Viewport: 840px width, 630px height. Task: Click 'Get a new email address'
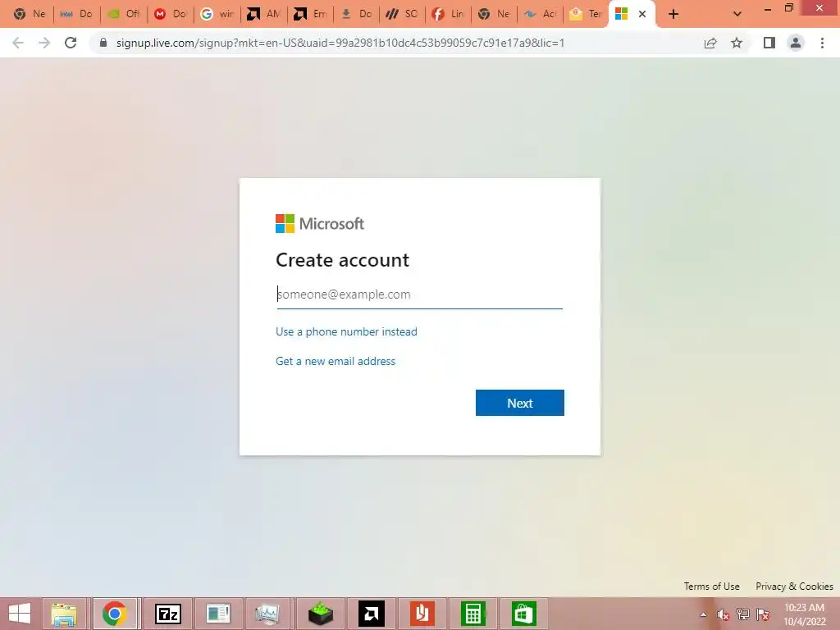(x=336, y=361)
